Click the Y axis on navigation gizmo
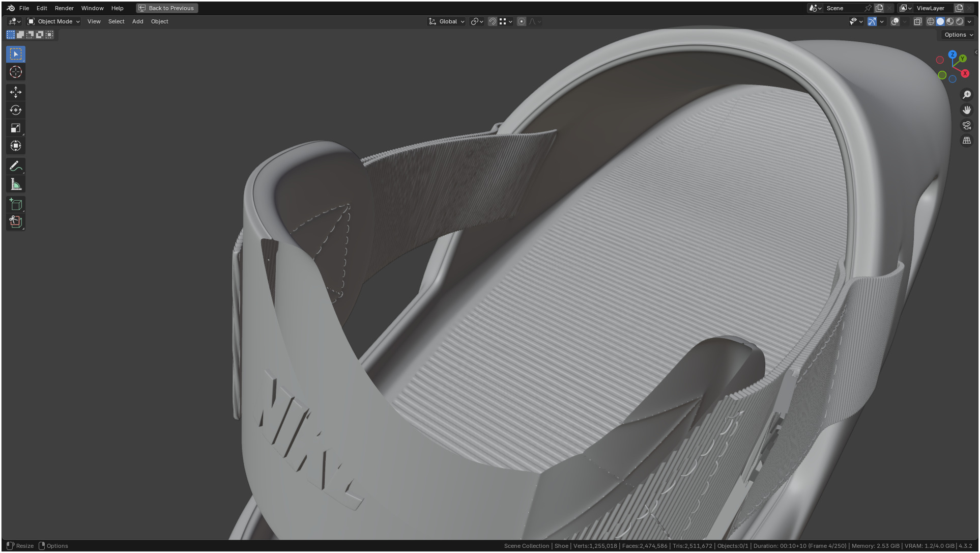 pos(963,59)
